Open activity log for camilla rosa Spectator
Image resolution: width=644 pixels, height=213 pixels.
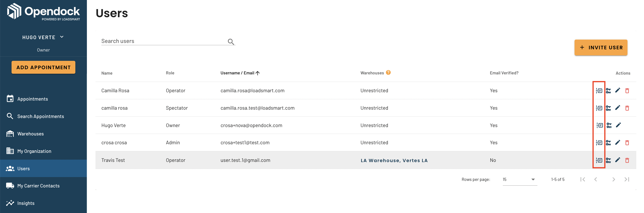click(599, 108)
